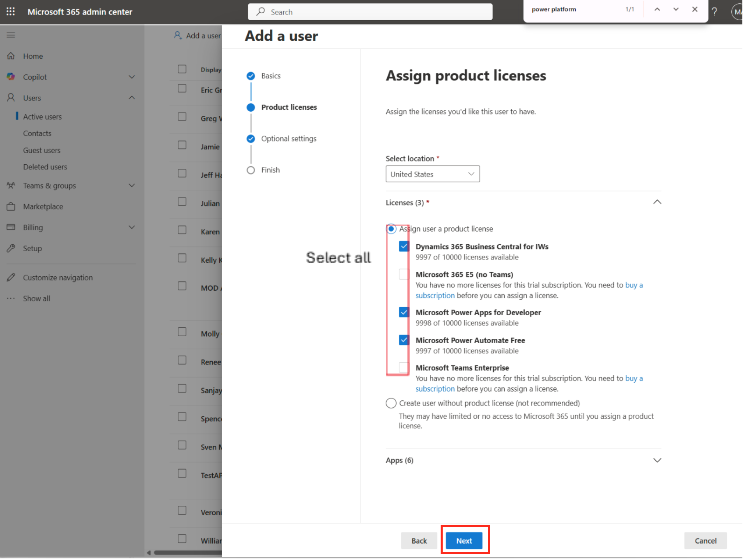The width and height of the screenshot is (744, 560).
Task: Go to the Basics wizard step
Action: (271, 76)
